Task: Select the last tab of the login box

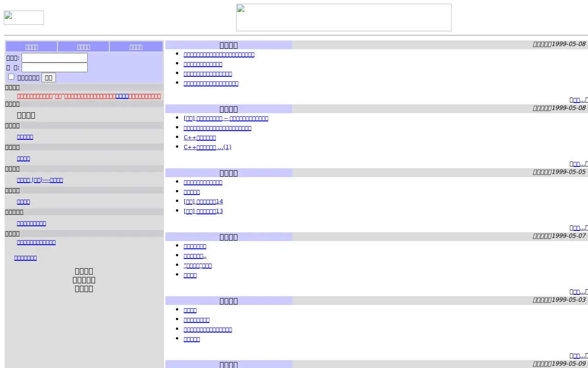Action: click(136, 47)
